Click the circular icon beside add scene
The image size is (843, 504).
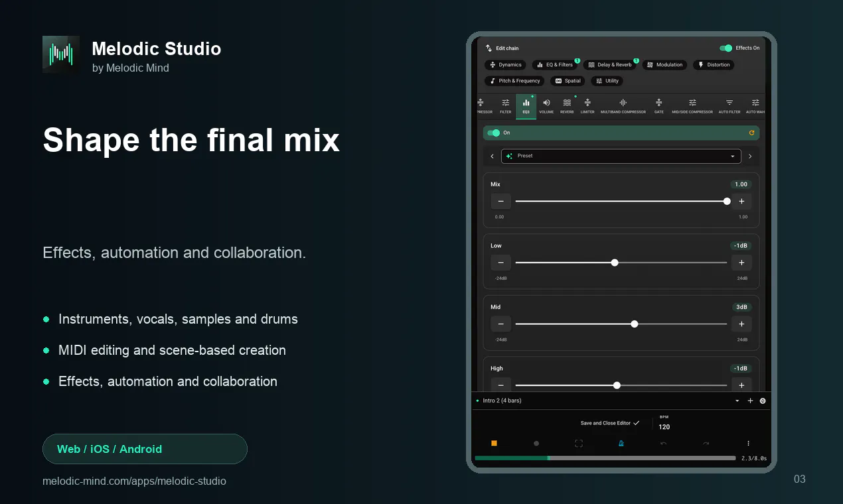pos(763,401)
